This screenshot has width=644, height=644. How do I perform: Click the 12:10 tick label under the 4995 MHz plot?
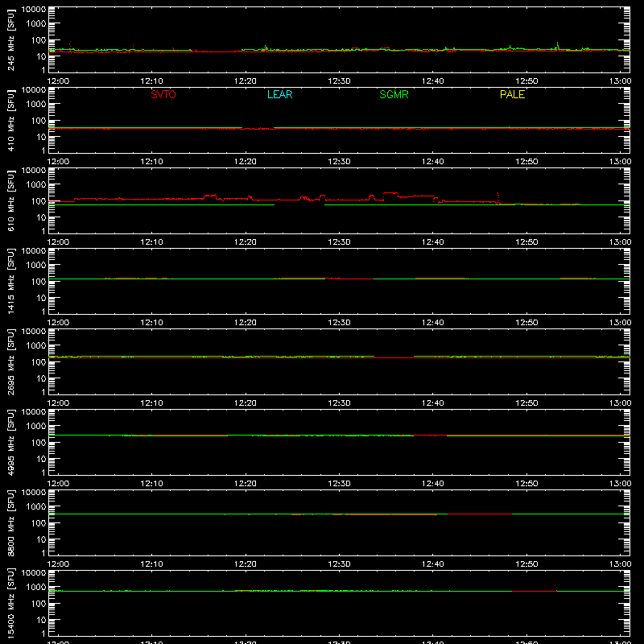(151, 484)
